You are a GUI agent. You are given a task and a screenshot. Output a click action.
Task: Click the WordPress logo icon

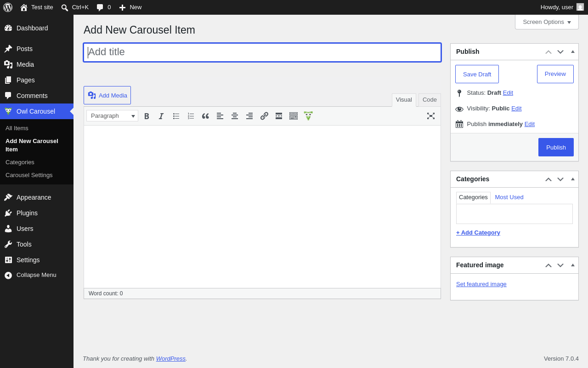point(8,7)
